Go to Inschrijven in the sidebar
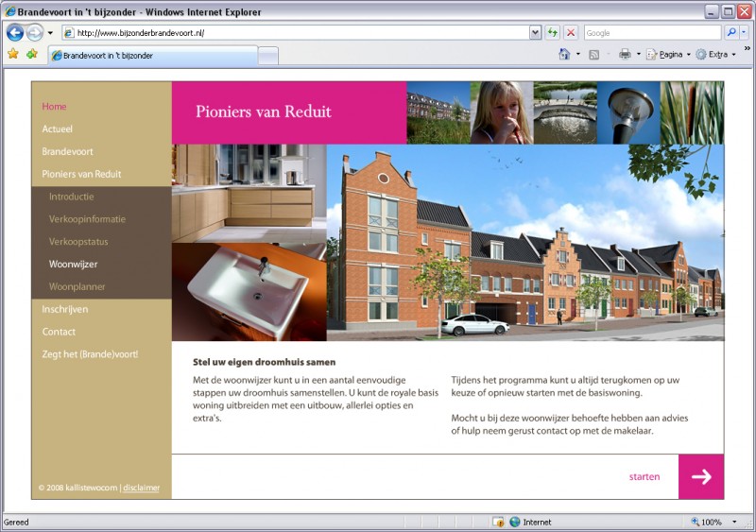The width and height of the screenshot is (756, 532). (x=64, y=309)
